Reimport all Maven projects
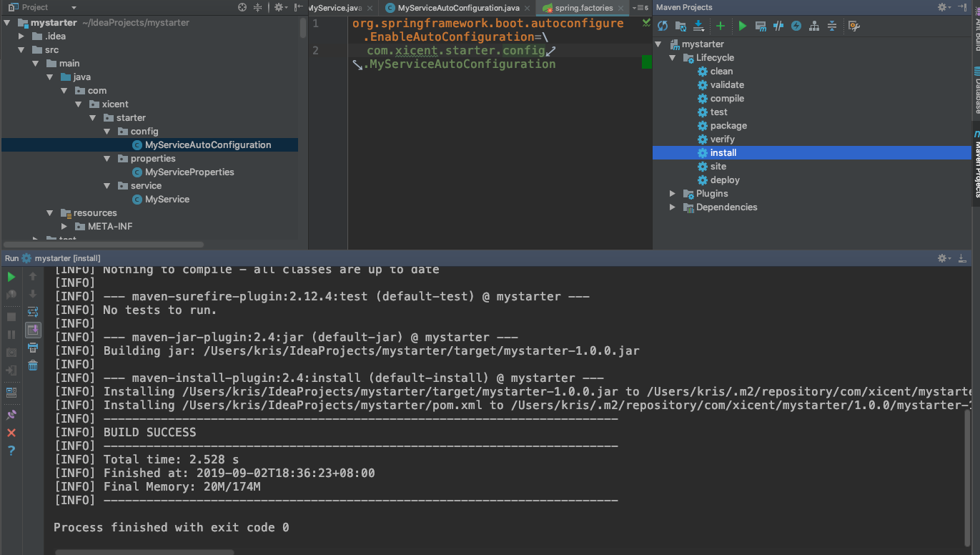This screenshot has height=555, width=980. coord(663,26)
